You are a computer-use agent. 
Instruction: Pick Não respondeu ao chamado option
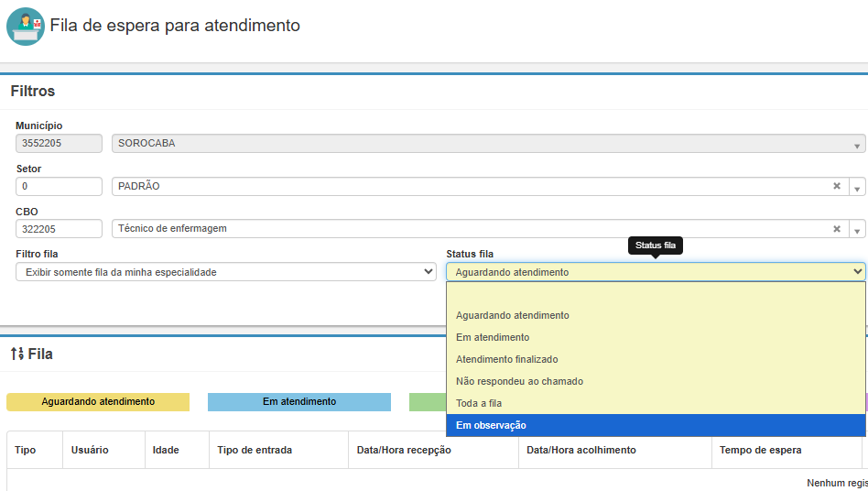519,381
